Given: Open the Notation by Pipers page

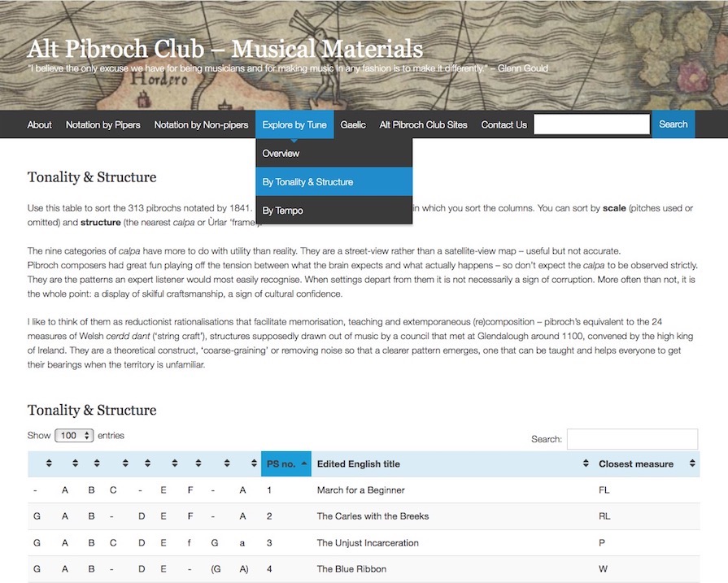Looking at the screenshot, I should (102, 124).
